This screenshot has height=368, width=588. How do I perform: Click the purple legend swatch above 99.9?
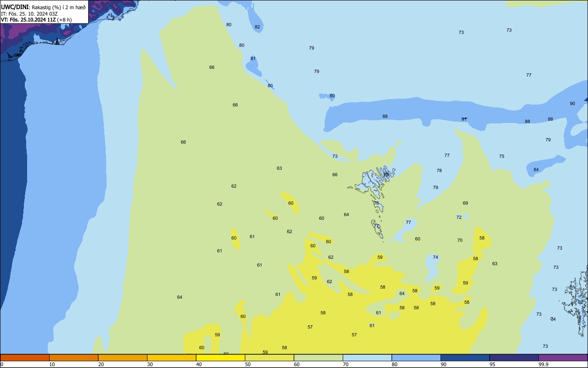(x=563, y=357)
